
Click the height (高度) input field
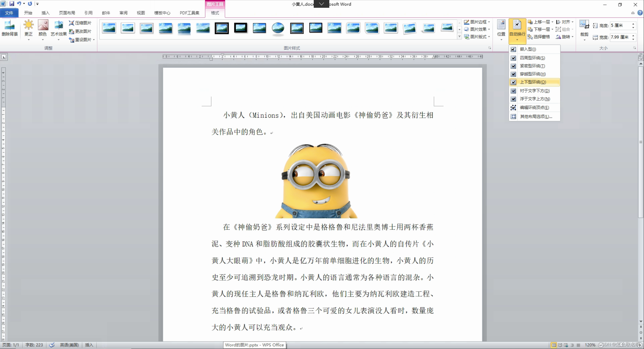click(x=620, y=26)
